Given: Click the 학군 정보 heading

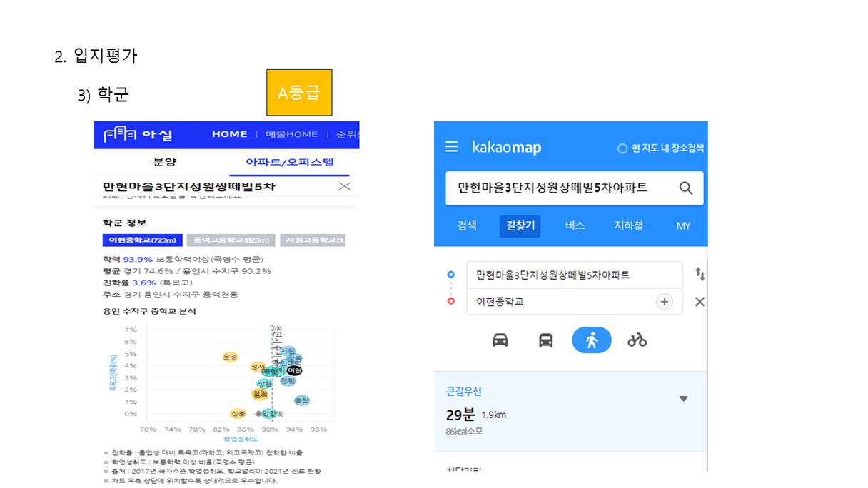Looking at the screenshot, I should [124, 223].
